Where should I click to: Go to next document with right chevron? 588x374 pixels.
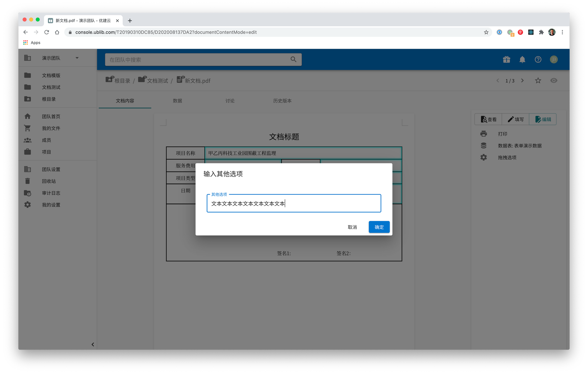522,81
